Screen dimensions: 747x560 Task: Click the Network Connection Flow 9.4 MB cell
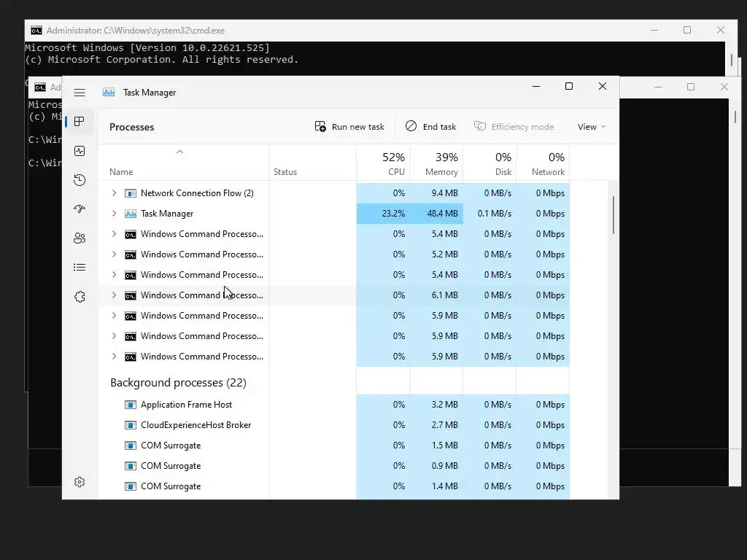pos(436,192)
